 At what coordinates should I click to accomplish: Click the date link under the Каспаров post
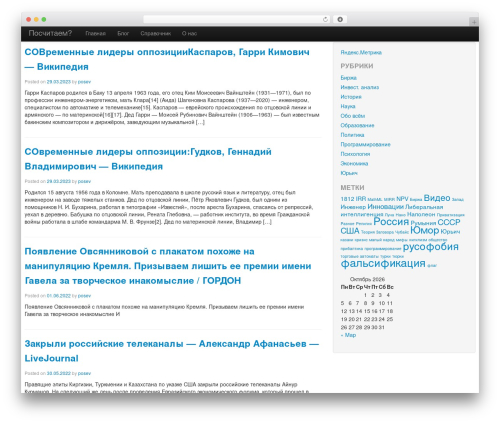tap(59, 82)
